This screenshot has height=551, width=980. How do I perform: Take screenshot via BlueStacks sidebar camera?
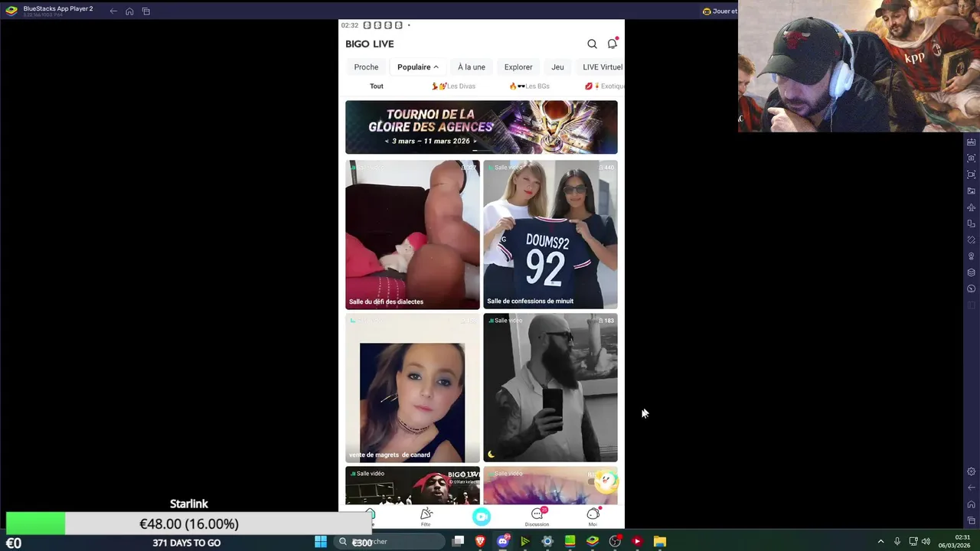click(x=971, y=158)
